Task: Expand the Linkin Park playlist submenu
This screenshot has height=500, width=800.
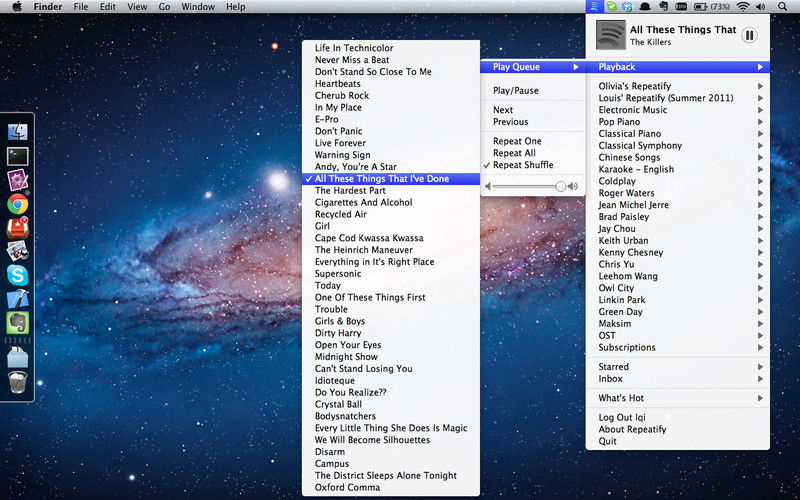Action: (678, 300)
